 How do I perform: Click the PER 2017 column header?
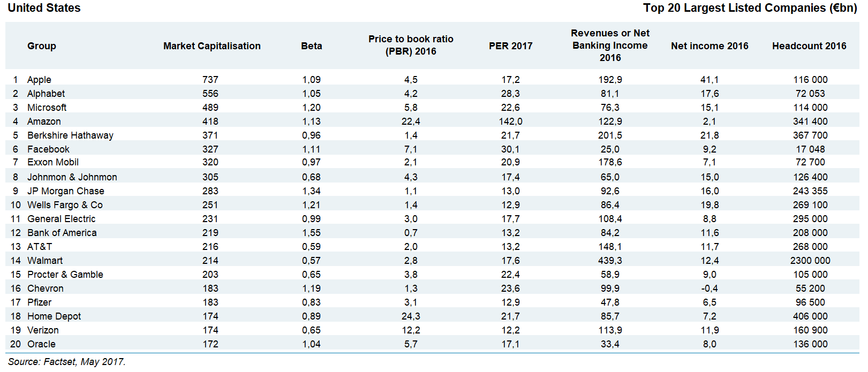tap(510, 46)
